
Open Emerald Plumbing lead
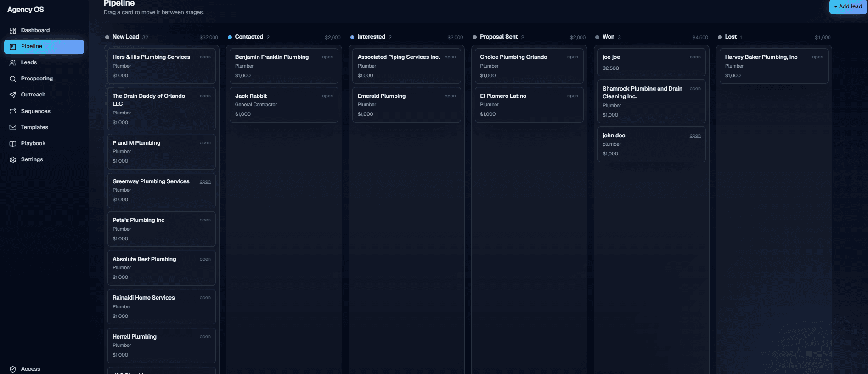[450, 96]
